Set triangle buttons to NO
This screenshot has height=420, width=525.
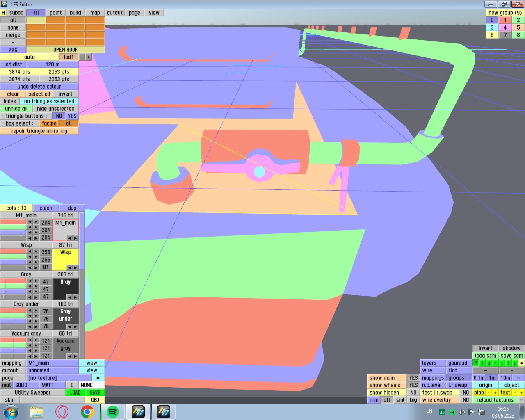(x=59, y=116)
